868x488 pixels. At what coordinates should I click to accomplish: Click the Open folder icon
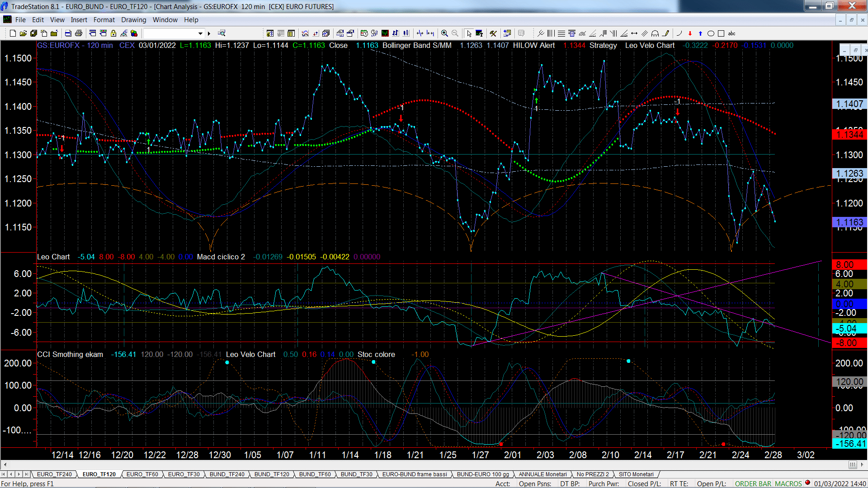tap(23, 33)
